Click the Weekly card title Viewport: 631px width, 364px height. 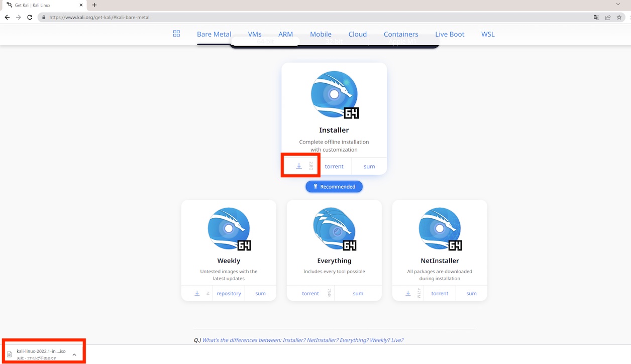tap(229, 261)
